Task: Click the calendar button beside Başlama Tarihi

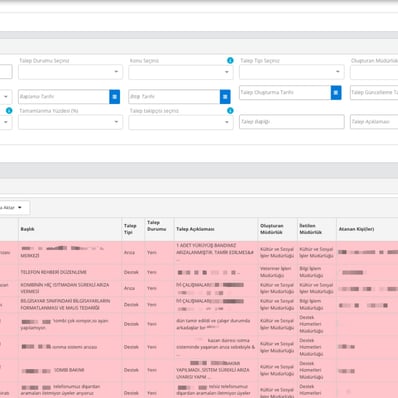Action: click(114, 97)
